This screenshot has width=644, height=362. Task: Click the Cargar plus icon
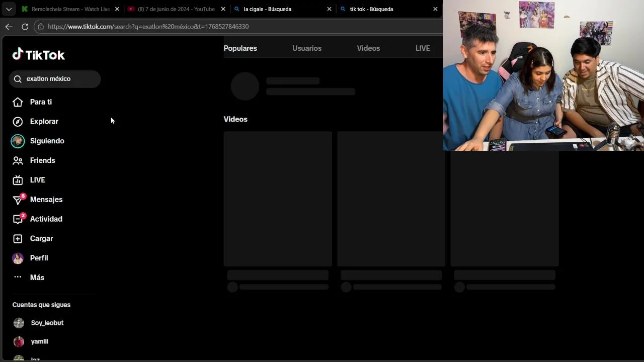pyautogui.click(x=18, y=239)
